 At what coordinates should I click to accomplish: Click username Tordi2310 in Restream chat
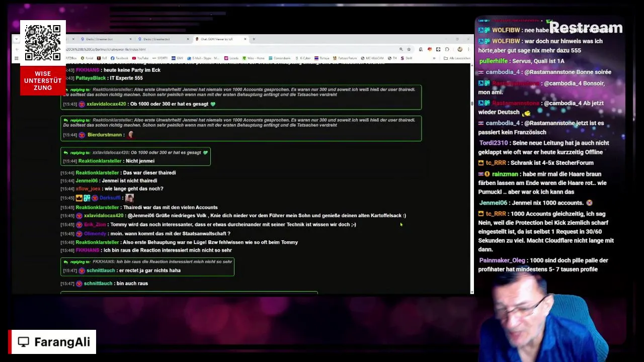[x=494, y=143]
